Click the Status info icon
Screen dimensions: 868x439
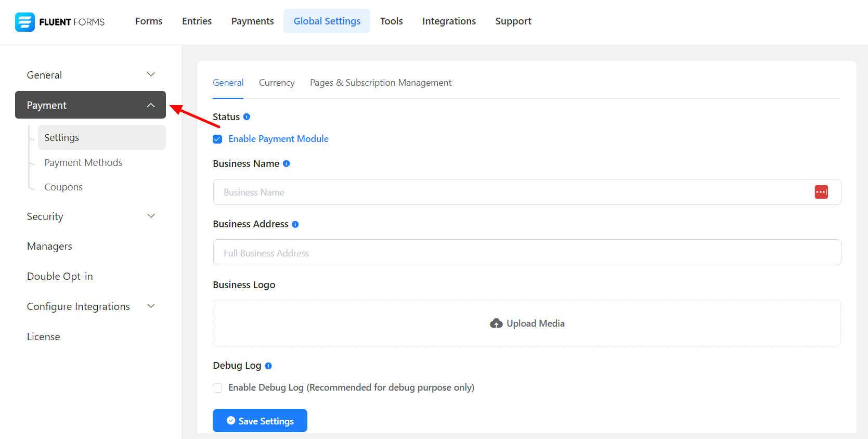[x=247, y=117]
